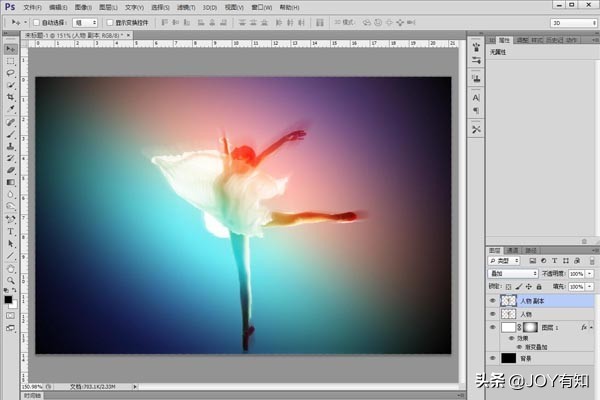Enable the 自动选择 checkbox

pyautogui.click(x=37, y=21)
